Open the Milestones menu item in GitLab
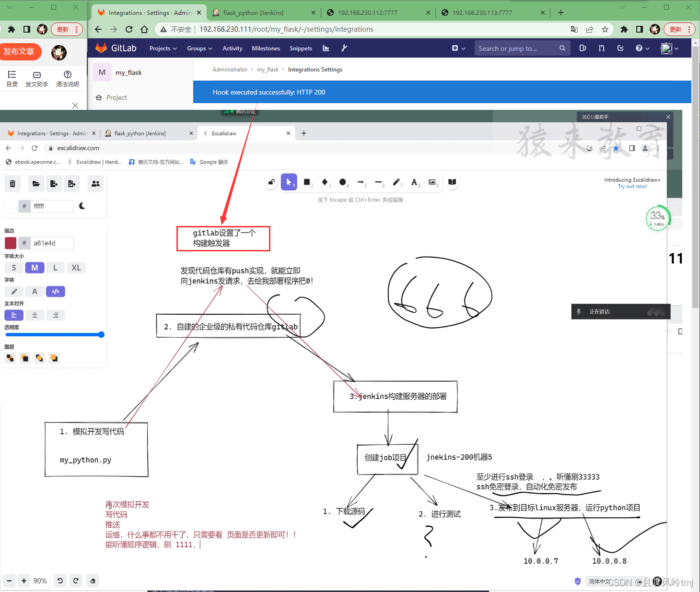Viewport: 700px width, 592px height. (266, 48)
